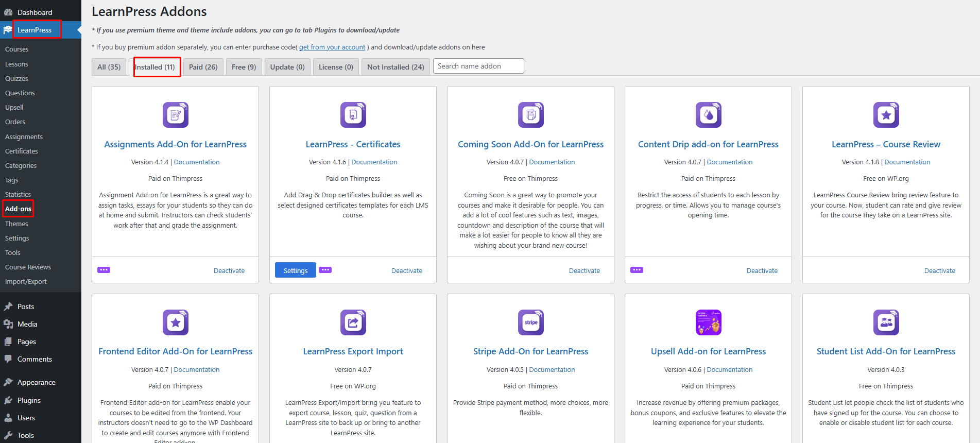Image resolution: width=980 pixels, height=443 pixels.
Task: Open more options dots on Certificates card
Action: coord(325,270)
